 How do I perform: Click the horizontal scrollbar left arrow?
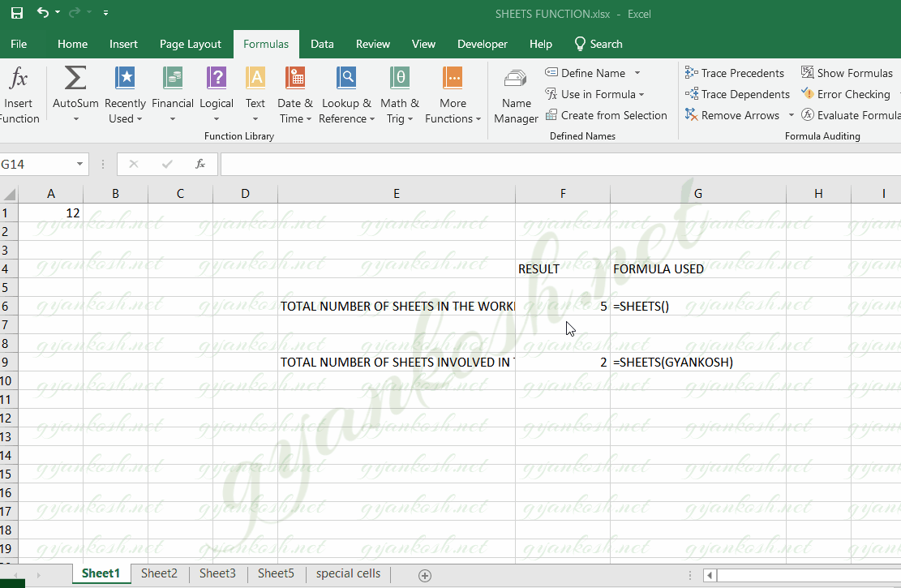pyautogui.click(x=710, y=575)
